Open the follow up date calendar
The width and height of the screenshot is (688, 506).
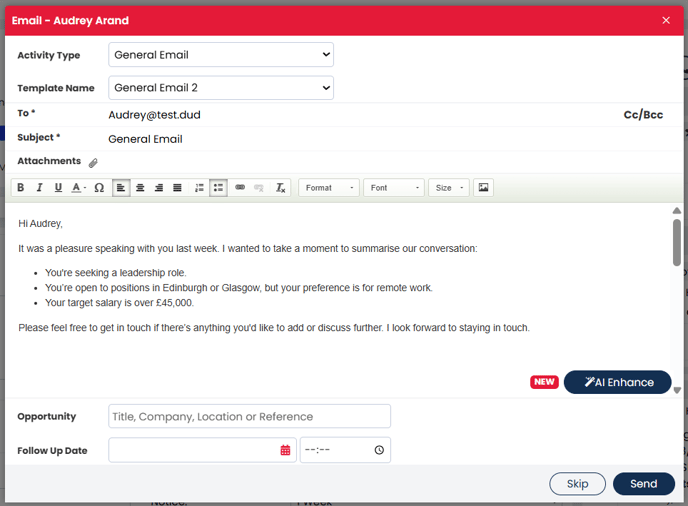click(285, 450)
